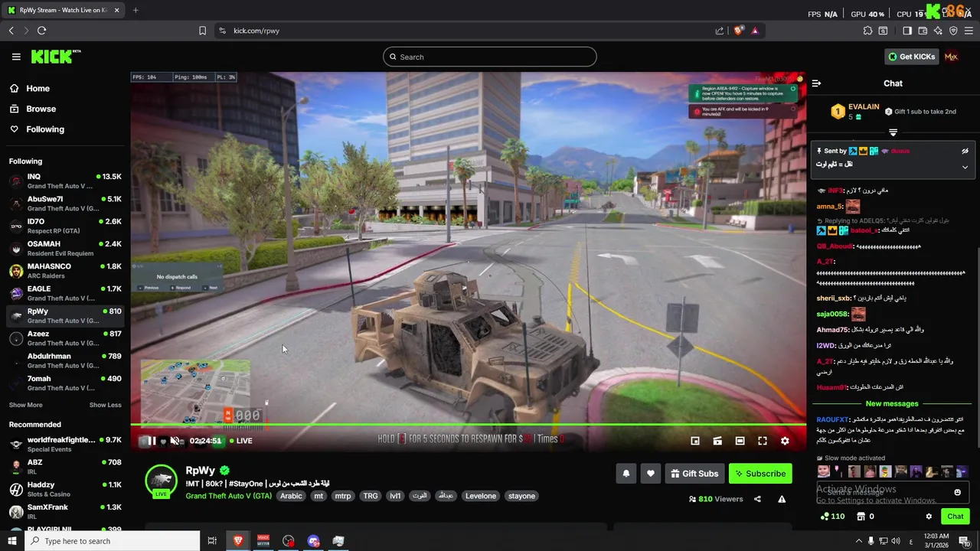Open SamXFrank recommended channel
Image resolution: width=980 pixels, height=551 pixels.
(65, 511)
